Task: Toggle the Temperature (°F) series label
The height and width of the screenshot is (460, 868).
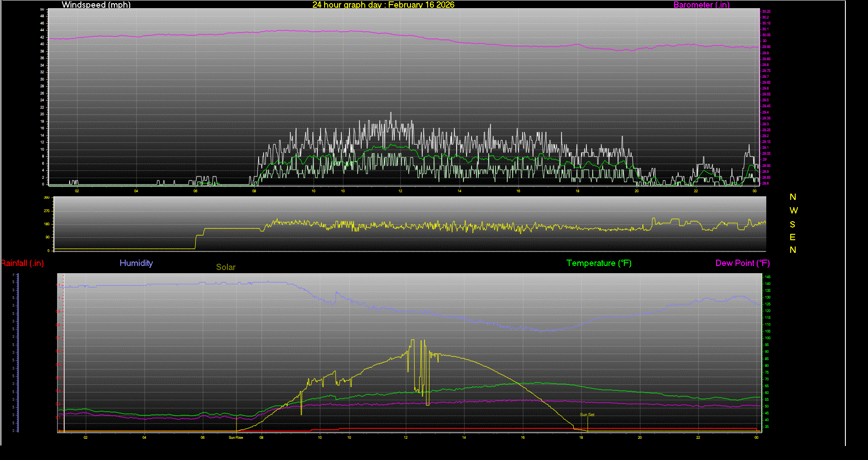Action: (x=599, y=263)
